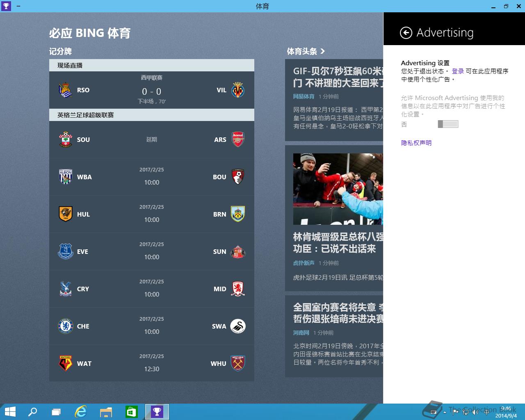
Task: Expand the 体育头条 headlines section chevron
Action: point(323,51)
